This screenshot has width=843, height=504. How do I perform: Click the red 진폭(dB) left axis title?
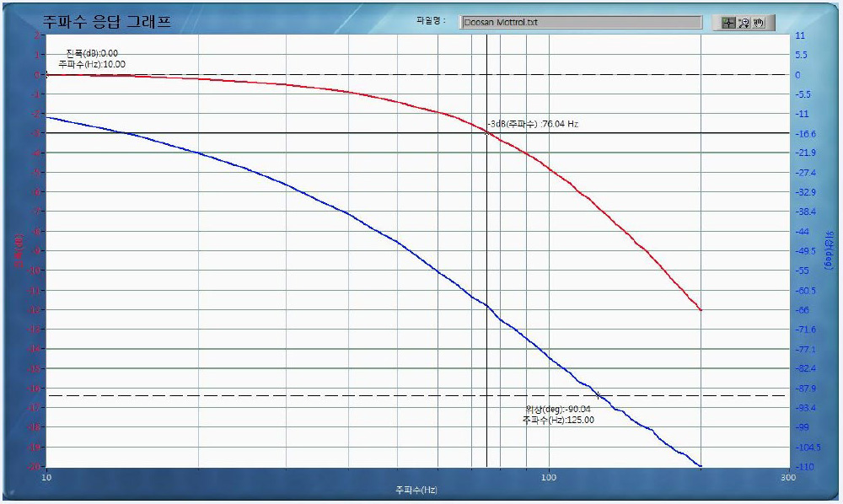pos(16,250)
